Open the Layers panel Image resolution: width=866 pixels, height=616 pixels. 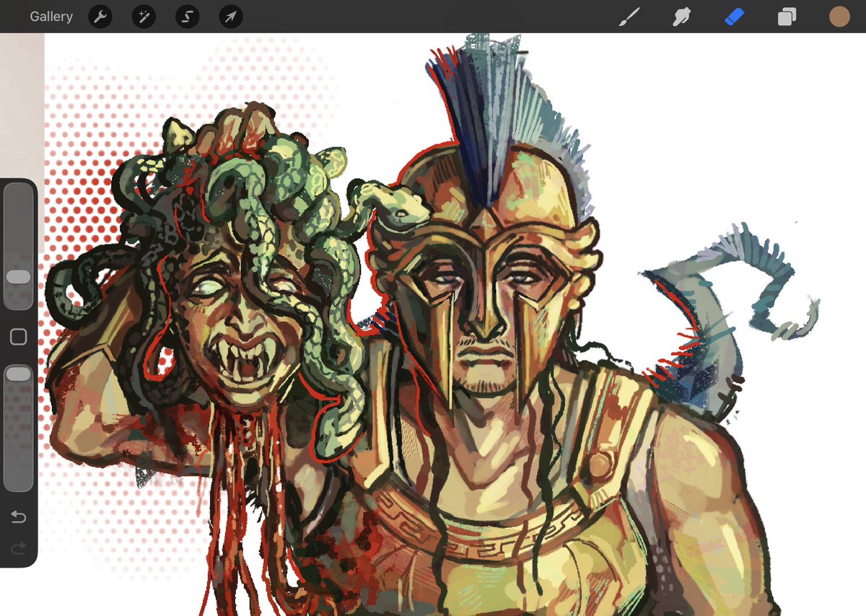point(787,17)
